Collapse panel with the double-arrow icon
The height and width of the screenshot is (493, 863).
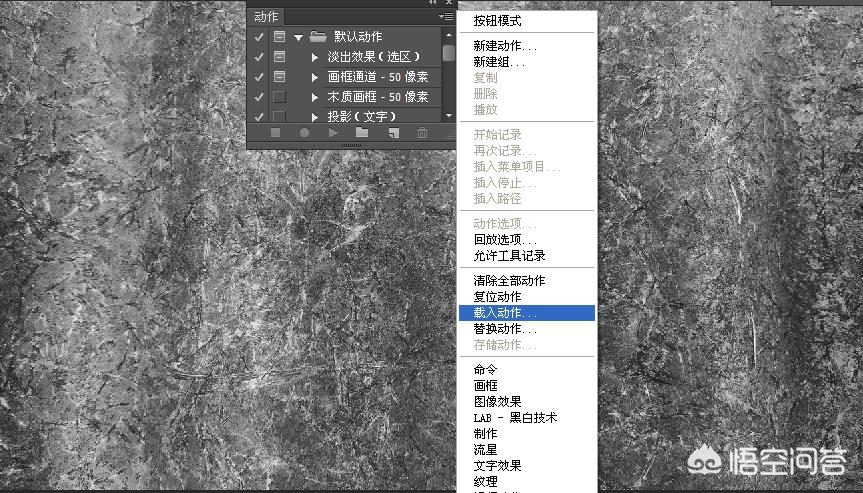[433, 2]
